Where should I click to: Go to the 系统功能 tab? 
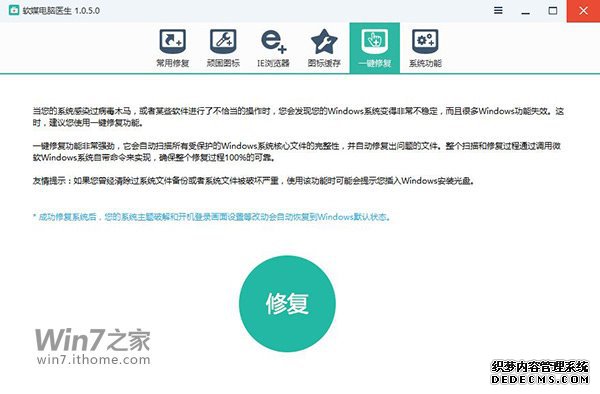coord(425,48)
